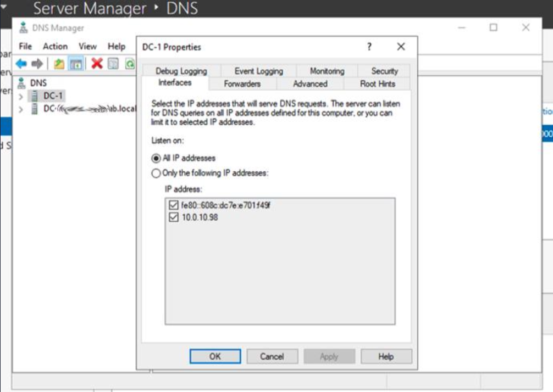The width and height of the screenshot is (553, 392).
Task: Click the red X Delete icon
Action: pos(97,64)
